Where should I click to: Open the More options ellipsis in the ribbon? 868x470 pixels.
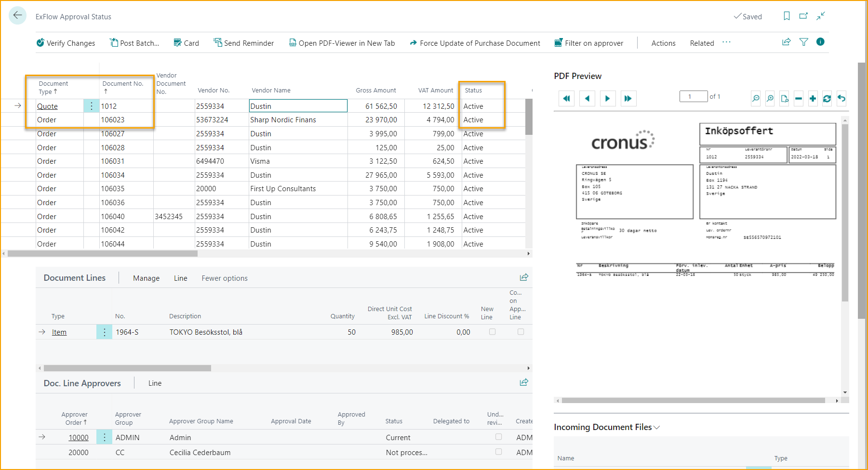[x=726, y=42]
